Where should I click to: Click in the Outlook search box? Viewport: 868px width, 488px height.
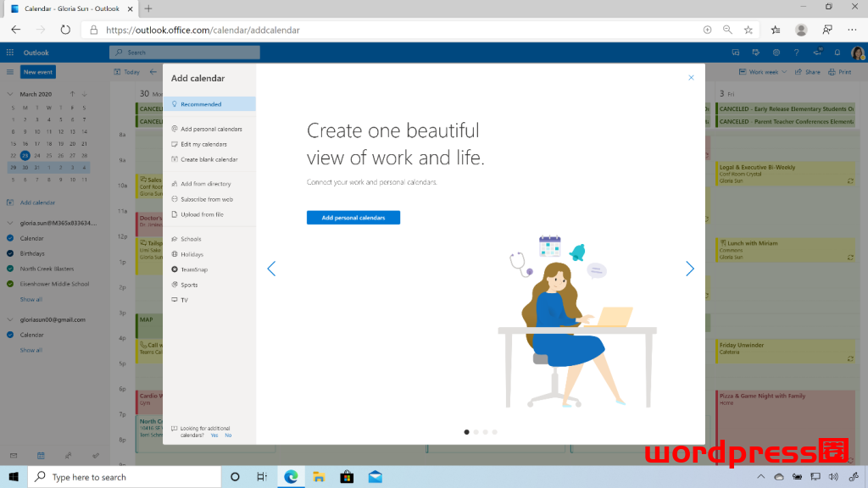[x=184, y=53]
